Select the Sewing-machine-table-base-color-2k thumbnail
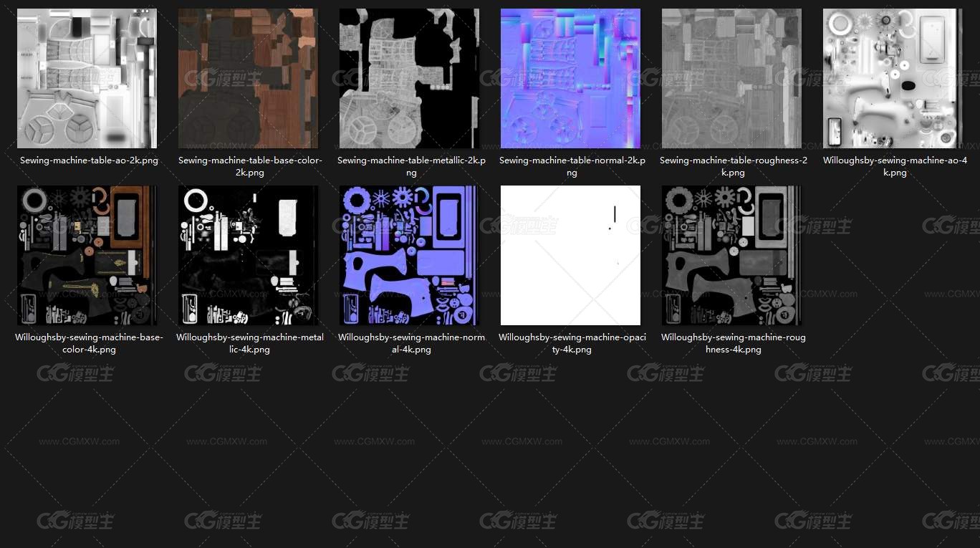This screenshot has width=980, height=548. pyautogui.click(x=249, y=79)
